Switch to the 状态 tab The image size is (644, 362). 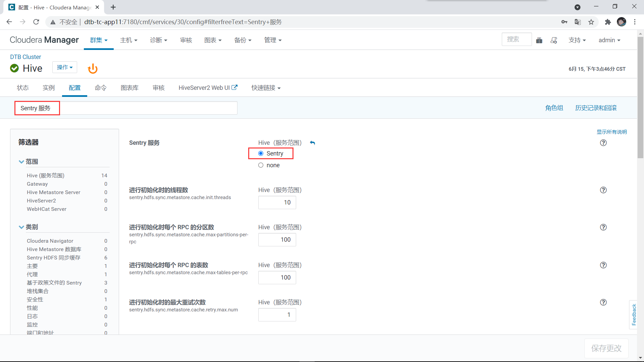pyautogui.click(x=23, y=88)
